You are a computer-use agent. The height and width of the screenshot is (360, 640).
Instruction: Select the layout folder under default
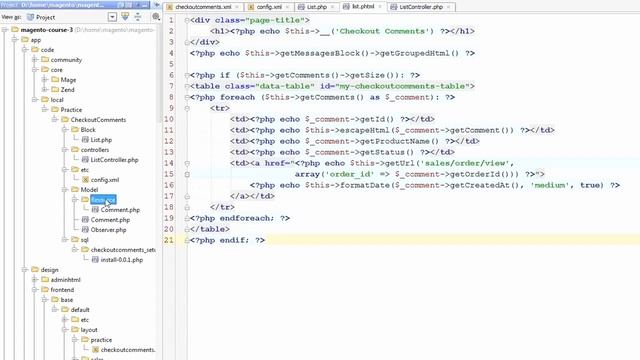[89, 330]
